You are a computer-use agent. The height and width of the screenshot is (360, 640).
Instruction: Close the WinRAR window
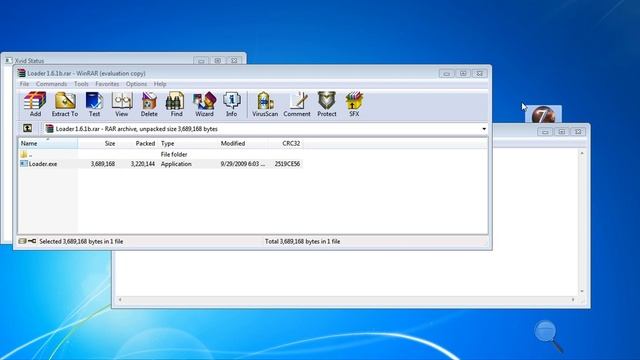pos(479,73)
